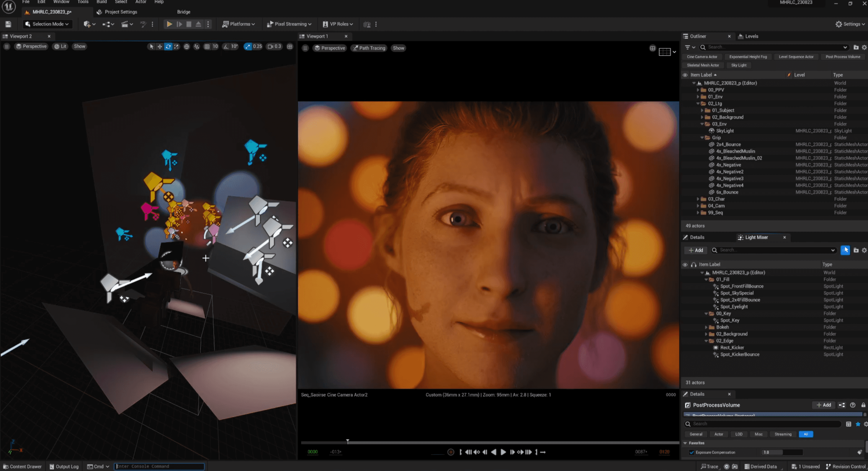Toggle the Light Mixer visibility eye column header
Viewport: 868px width, 471px height.
pos(685,264)
